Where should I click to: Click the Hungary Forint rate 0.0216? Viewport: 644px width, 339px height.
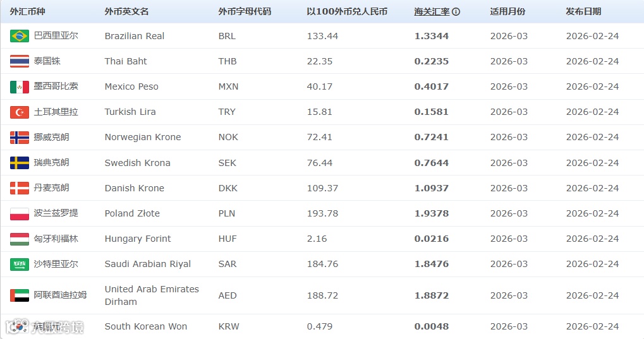click(x=432, y=239)
